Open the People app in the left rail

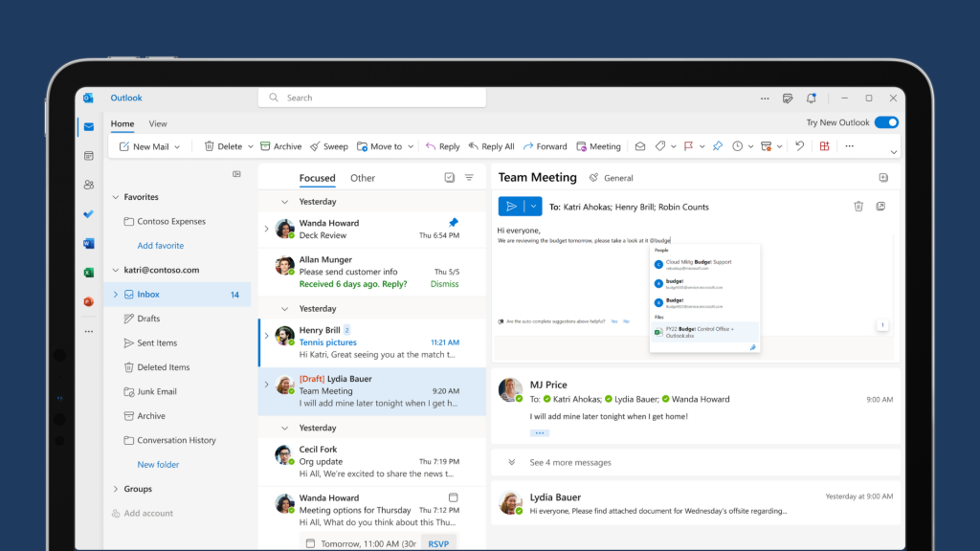click(88, 184)
